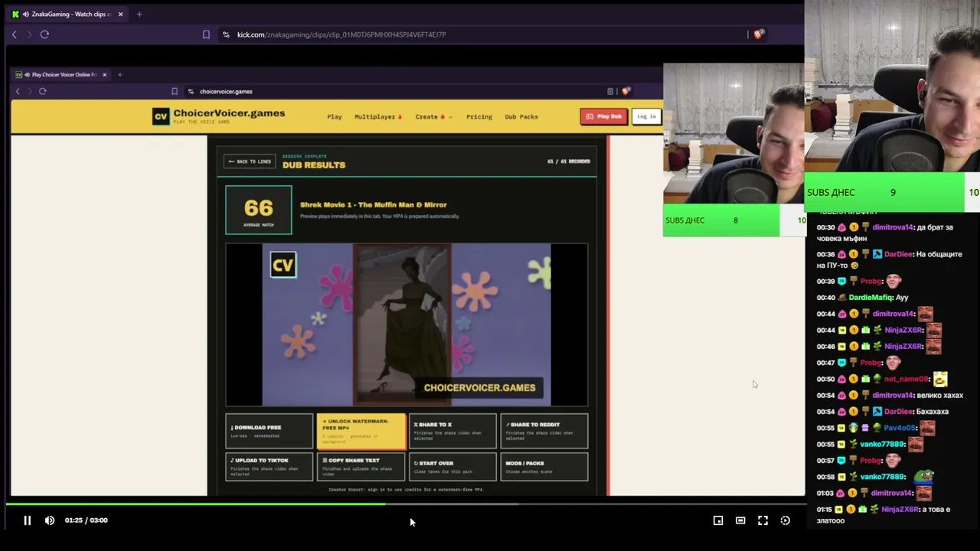Expand the Create dropdown menu

pos(433,116)
